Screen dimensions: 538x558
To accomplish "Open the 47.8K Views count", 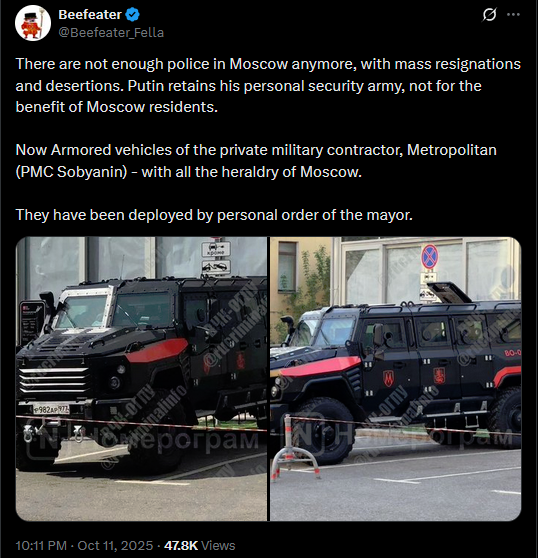I will point(199,546).
